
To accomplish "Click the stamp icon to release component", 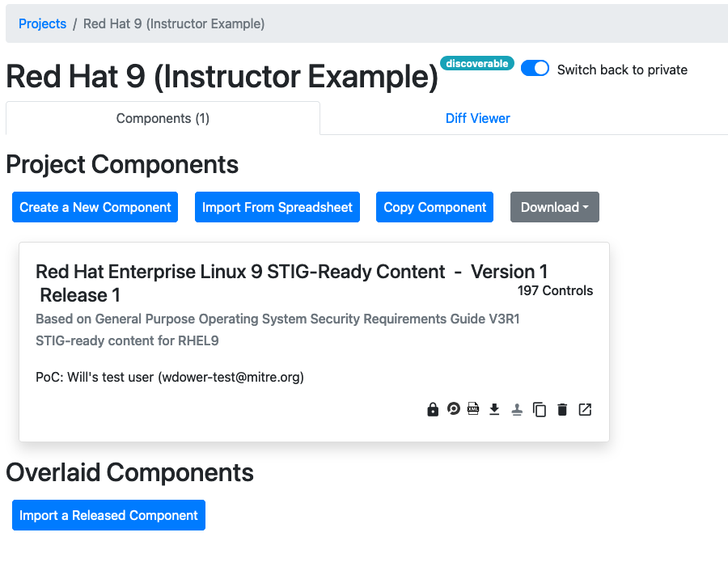I will tap(518, 410).
